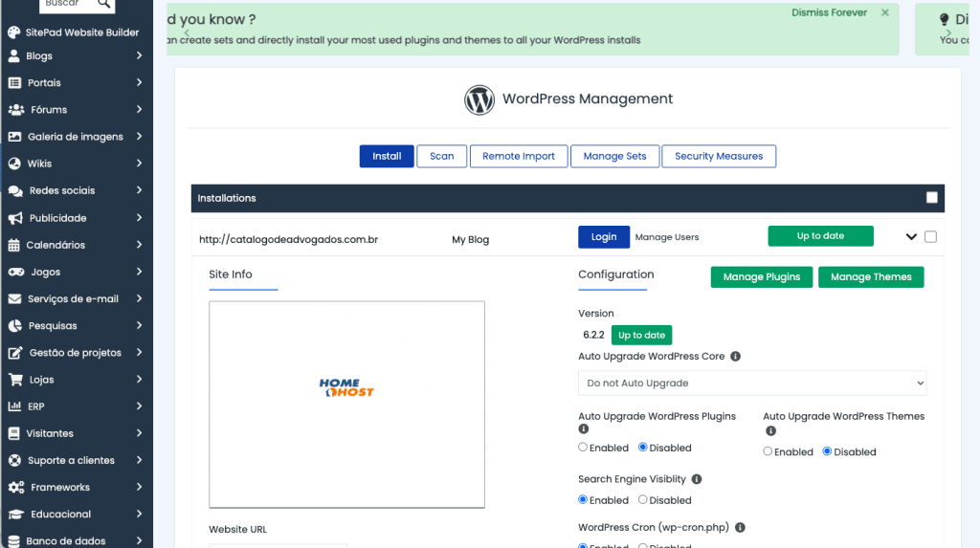The width and height of the screenshot is (980, 548).
Task: Click Dismiss Forever on the banner
Action: (x=829, y=12)
